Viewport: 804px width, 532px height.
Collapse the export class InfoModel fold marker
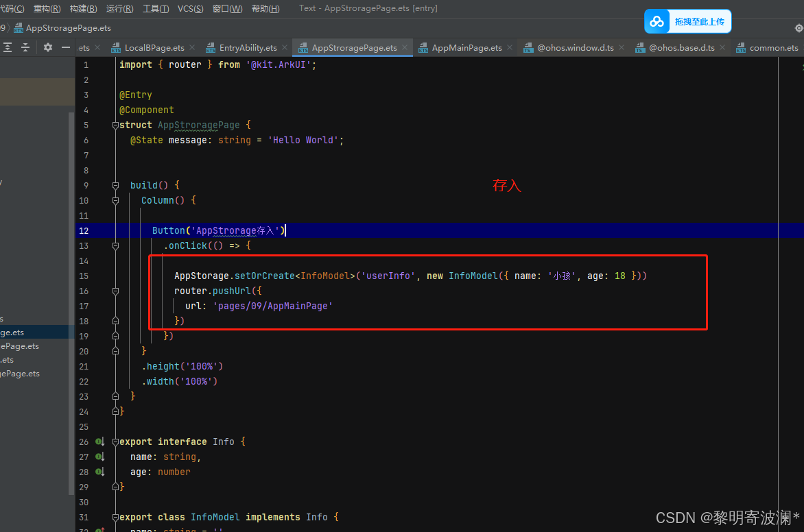pos(115,517)
